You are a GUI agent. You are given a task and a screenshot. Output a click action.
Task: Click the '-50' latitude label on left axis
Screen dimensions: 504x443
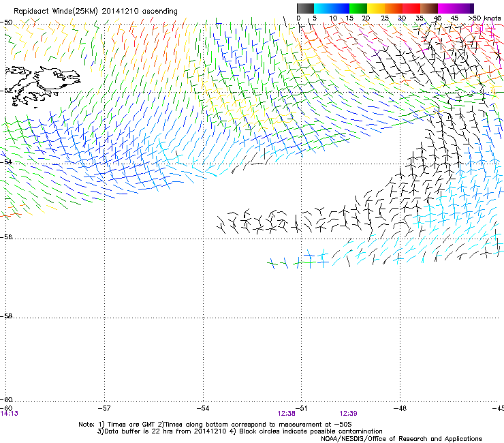[6, 22]
